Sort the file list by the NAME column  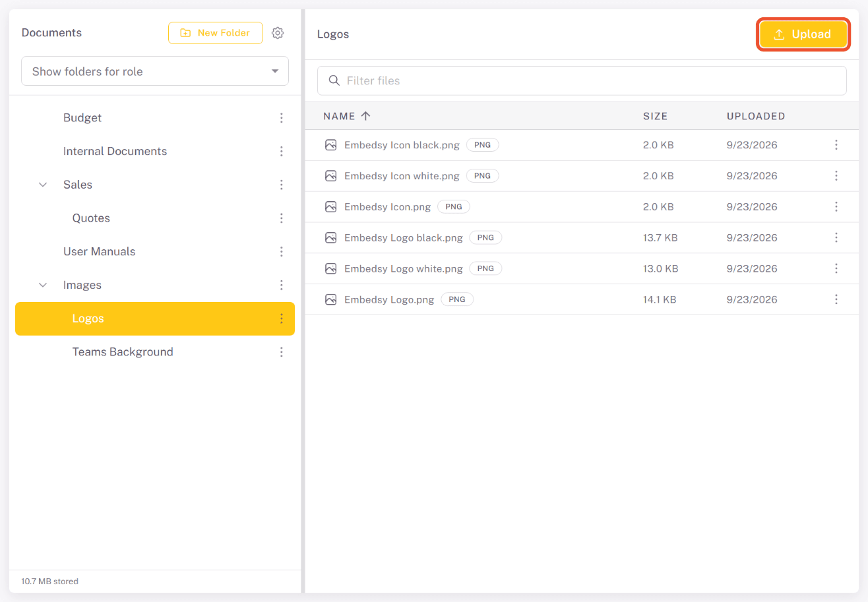(347, 116)
